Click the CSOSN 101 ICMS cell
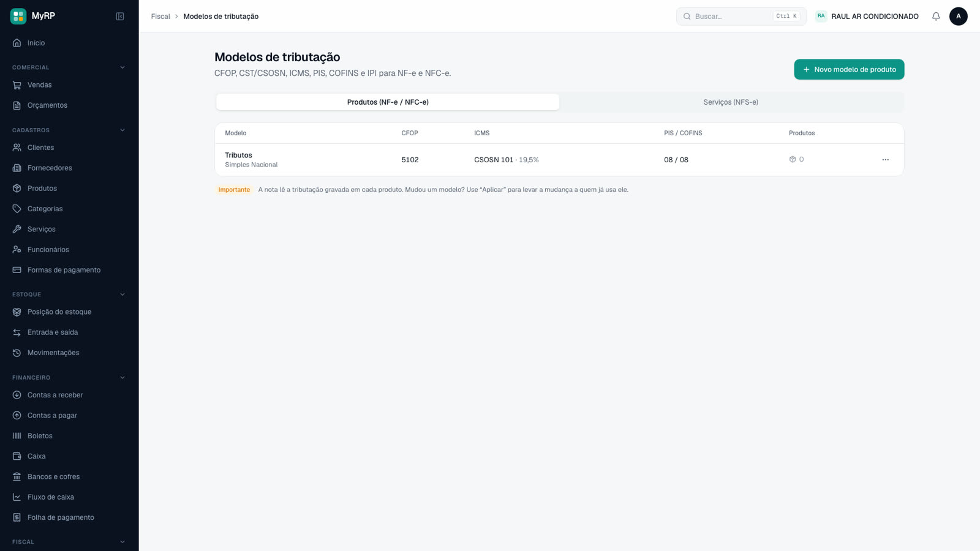 (507, 160)
